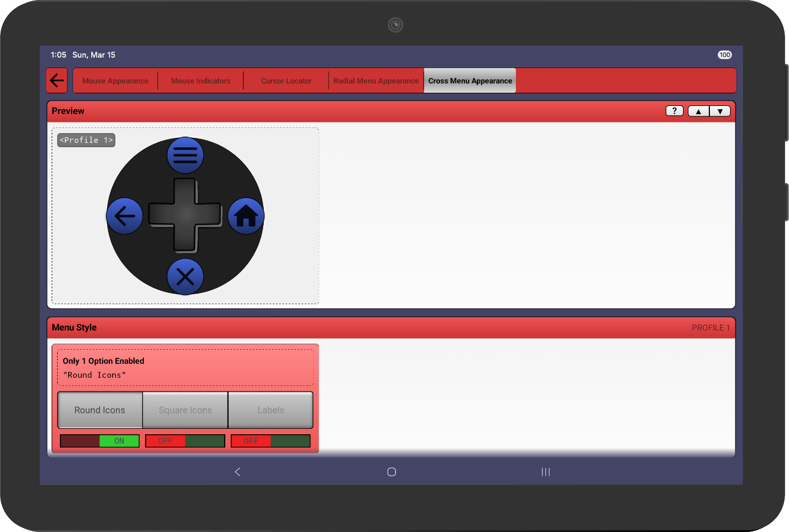
Task: Turn on the Labels toggle
Action: [270, 441]
